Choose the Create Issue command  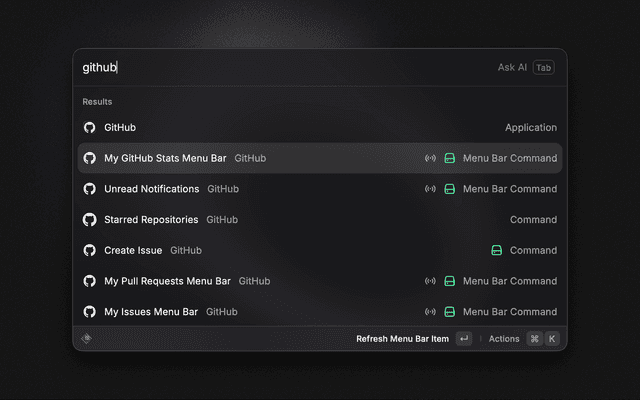pyautogui.click(x=320, y=250)
